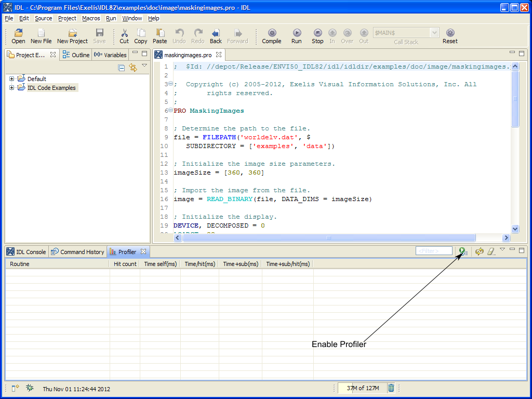The image size is (532, 399).
Task: Clear Profiler data with eraser icon
Action: point(491,251)
